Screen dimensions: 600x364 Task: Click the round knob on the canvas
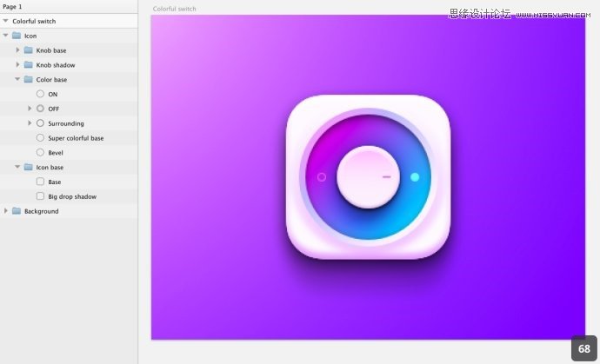[x=369, y=176]
